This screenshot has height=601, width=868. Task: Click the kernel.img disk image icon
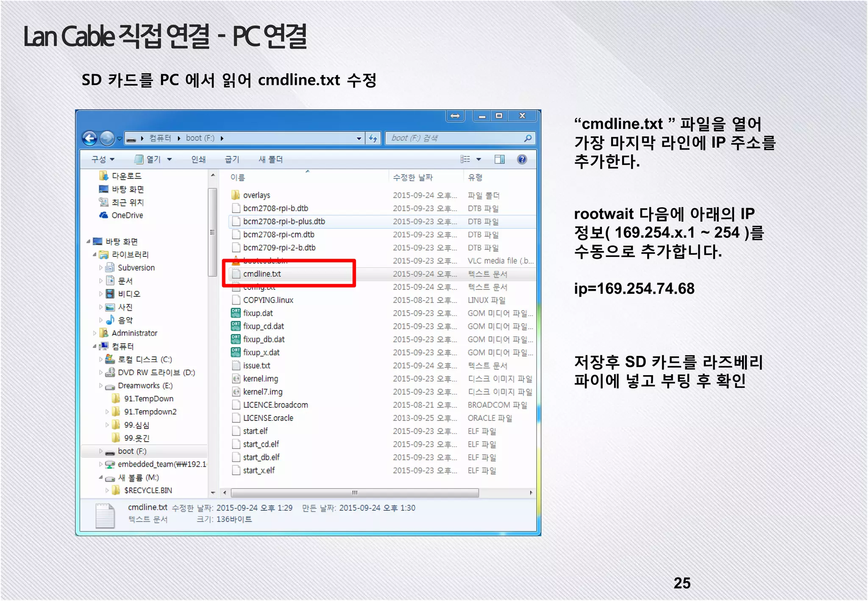click(236, 379)
